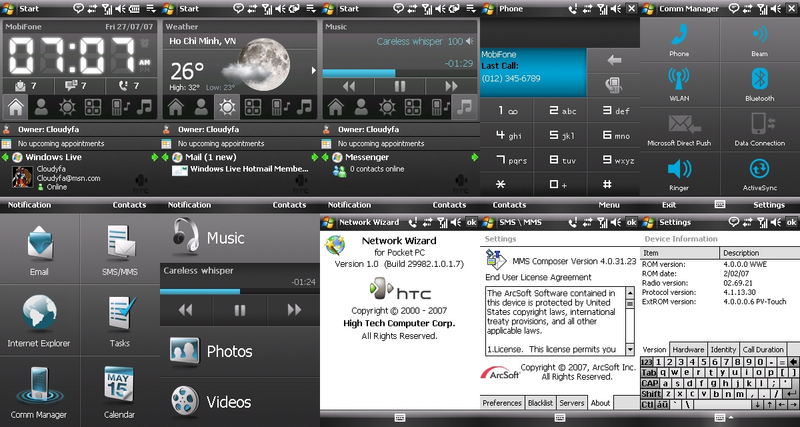
Task: Click Exit soft key under Comm Manager
Action: [669, 205]
